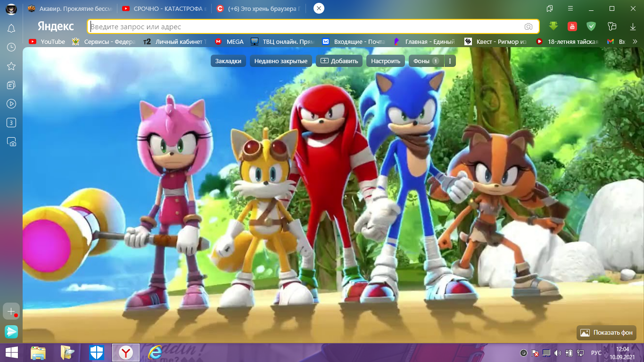Click the Недавно закрытые button
644x362 pixels.
[x=281, y=61]
